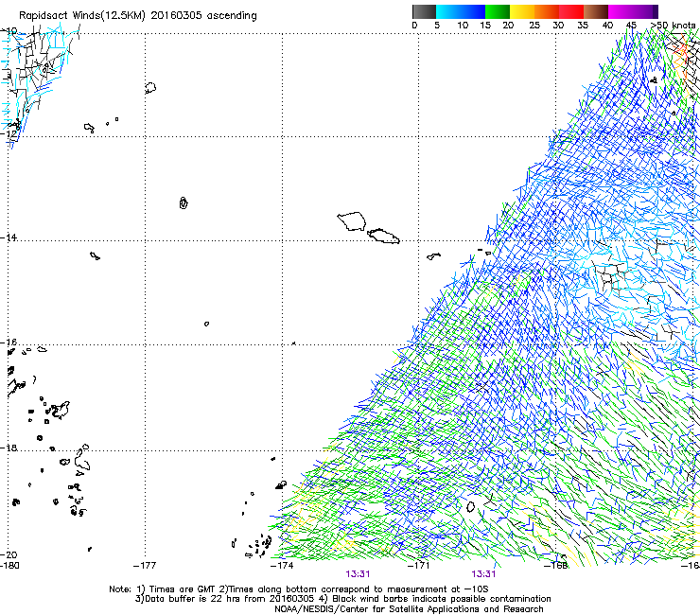700x615 pixels.
Task: Click the '-174' longitude axis label
Action: (x=282, y=566)
